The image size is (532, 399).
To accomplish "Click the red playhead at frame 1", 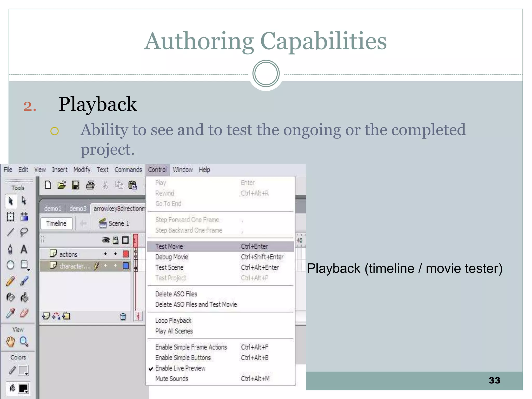I will click(135, 241).
